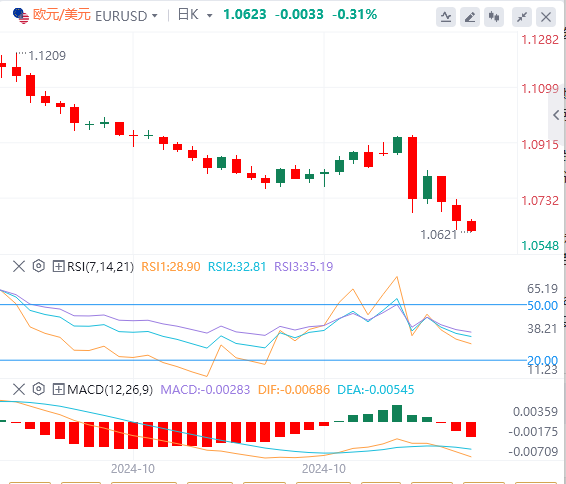Expand MACD panel with plus box

click(58, 389)
